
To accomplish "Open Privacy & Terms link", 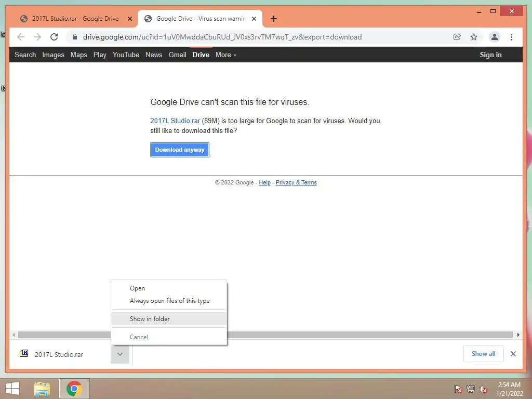I will [296, 182].
